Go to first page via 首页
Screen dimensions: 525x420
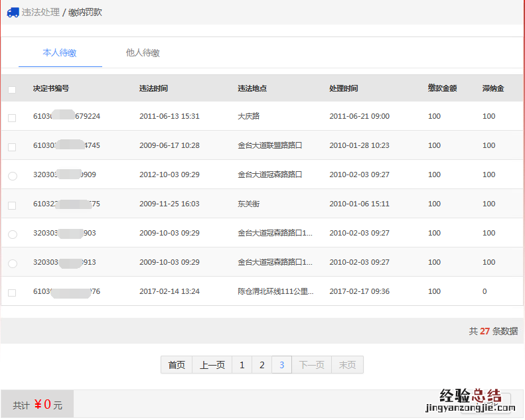coord(177,365)
